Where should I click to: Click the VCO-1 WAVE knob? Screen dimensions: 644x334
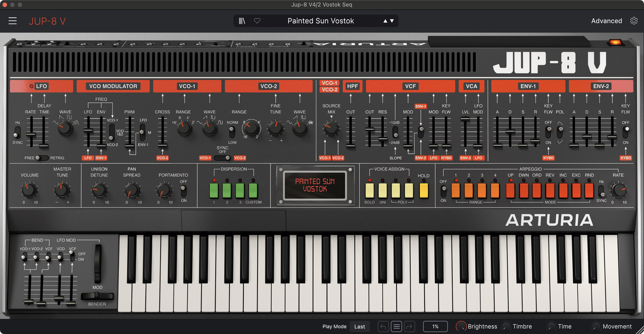[210, 128]
